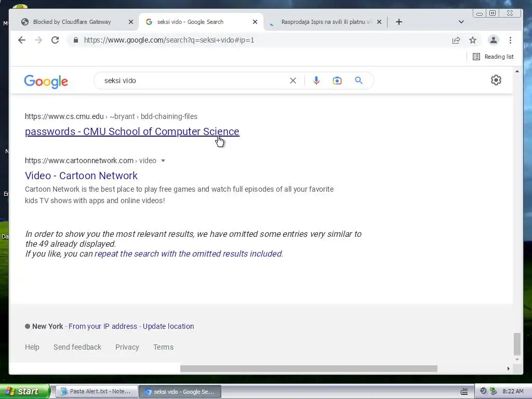Search by image with the camera icon

click(x=337, y=81)
